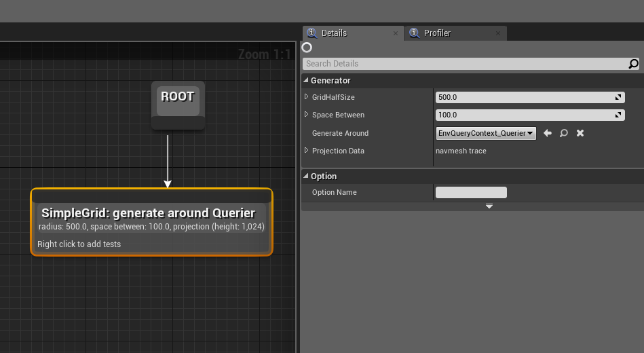Expand the GridHalfSize property

(x=307, y=97)
